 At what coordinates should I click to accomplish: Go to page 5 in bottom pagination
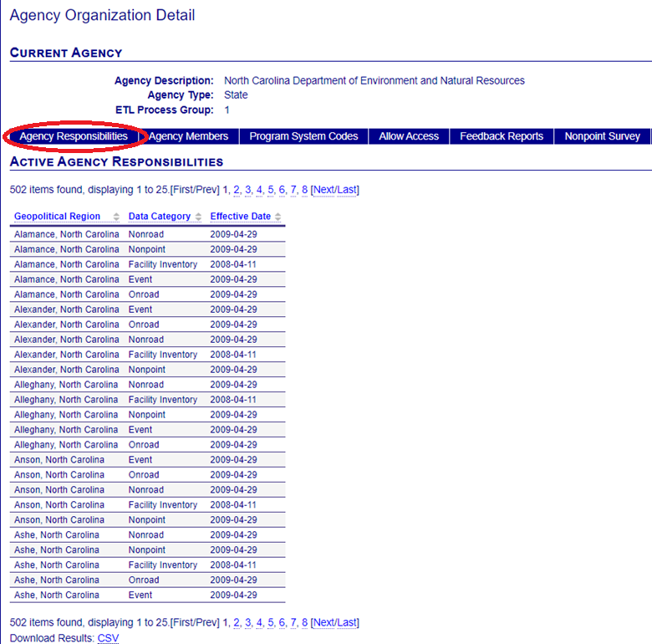(271, 622)
